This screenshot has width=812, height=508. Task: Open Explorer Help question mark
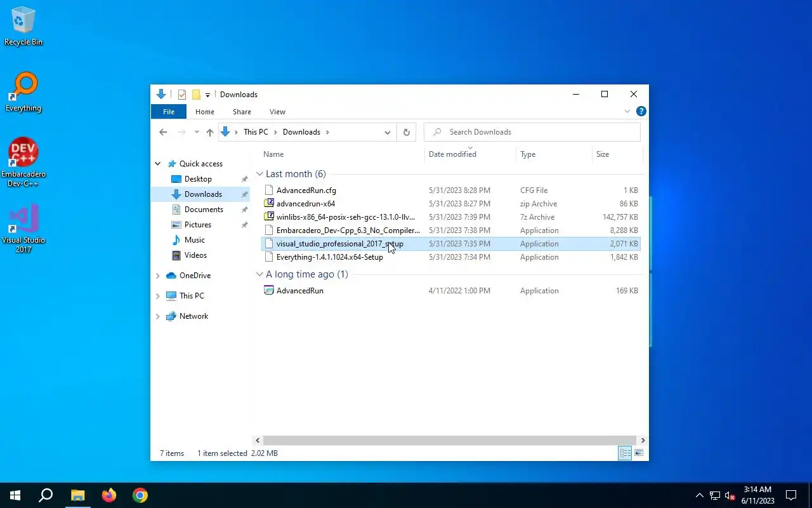(x=641, y=111)
